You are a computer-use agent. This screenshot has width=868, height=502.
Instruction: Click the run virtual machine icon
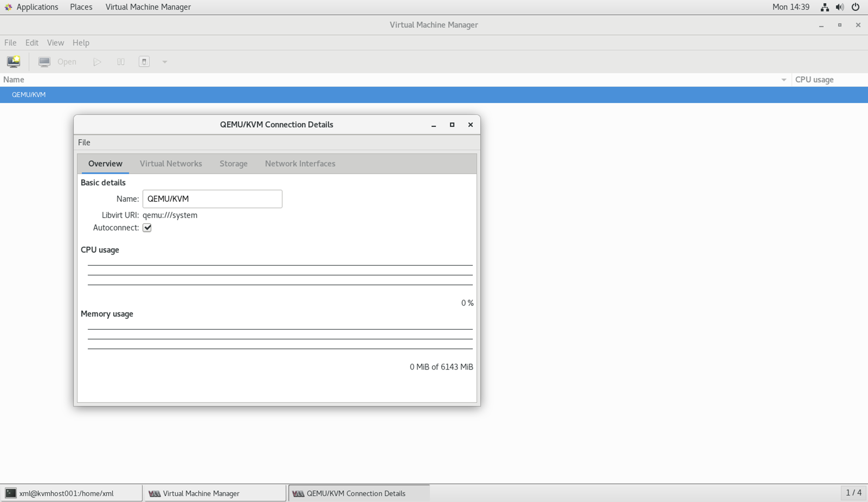coord(97,61)
